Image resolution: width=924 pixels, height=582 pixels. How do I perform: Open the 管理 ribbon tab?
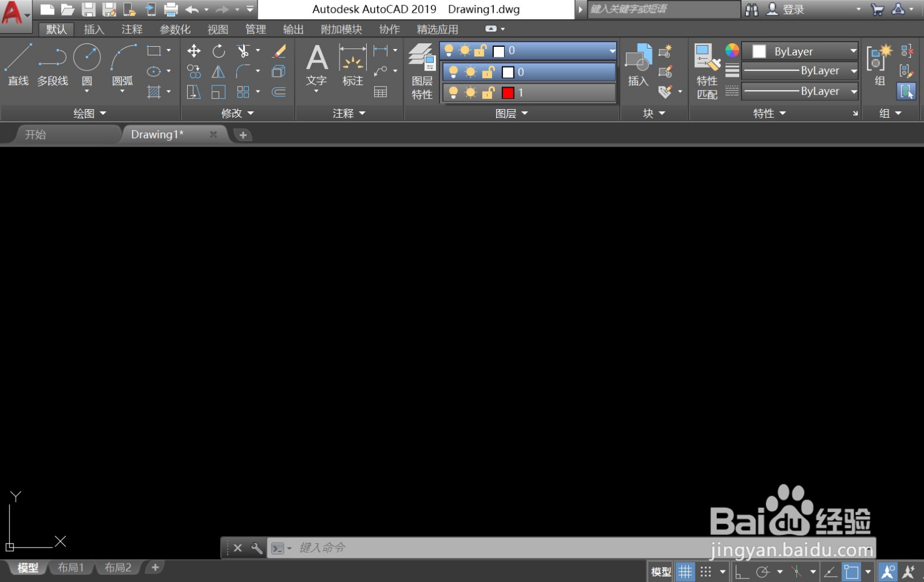[x=255, y=29]
